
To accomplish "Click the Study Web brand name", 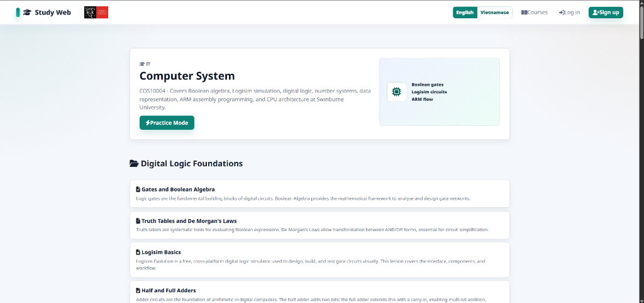I will tap(53, 13).
